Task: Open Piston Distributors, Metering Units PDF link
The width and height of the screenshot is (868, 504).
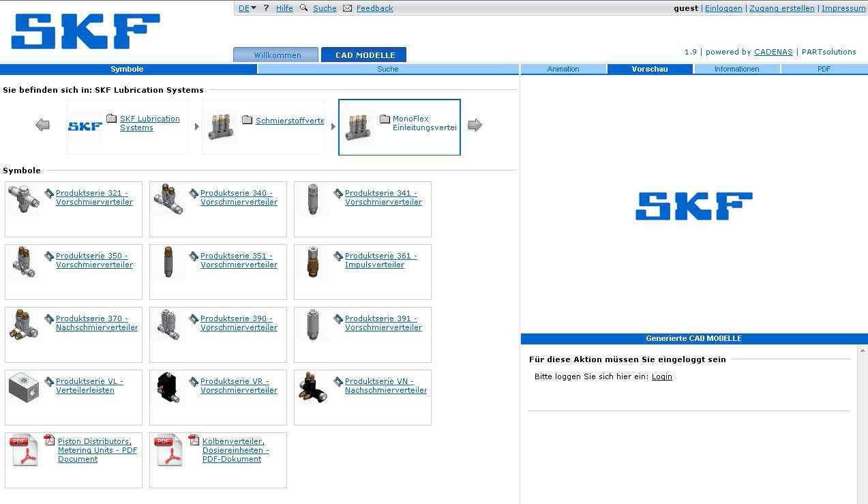Action: pyautogui.click(x=98, y=450)
